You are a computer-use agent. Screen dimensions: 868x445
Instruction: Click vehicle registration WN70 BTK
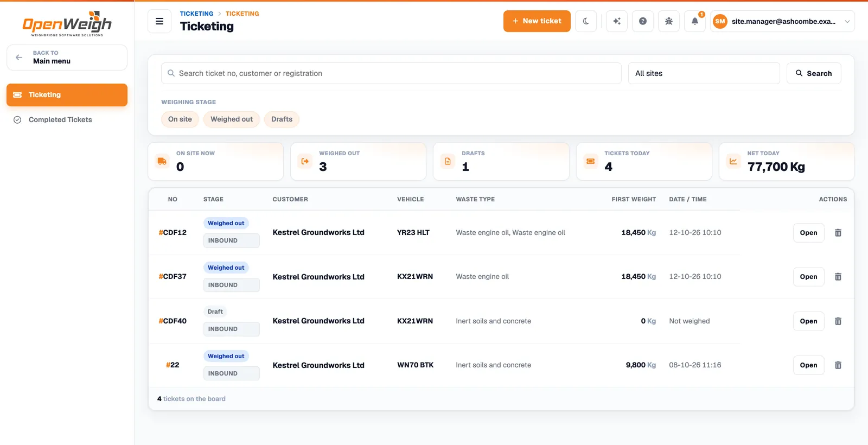coord(416,365)
